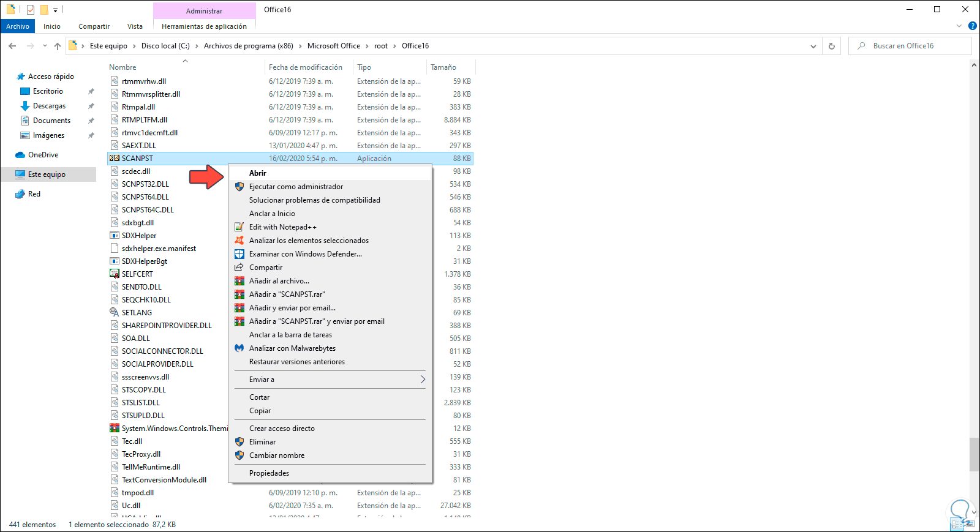The width and height of the screenshot is (980, 532).
Task: Click the file list vertical scrollbar thumb
Action: (x=974, y=454)
